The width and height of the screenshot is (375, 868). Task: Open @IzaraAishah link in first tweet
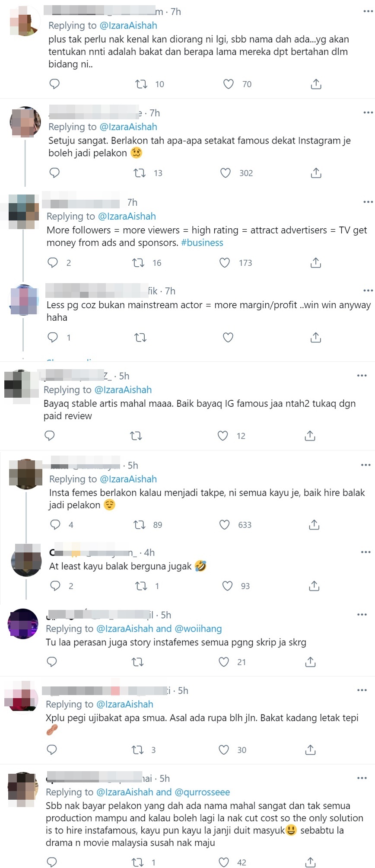coord(128,26)
